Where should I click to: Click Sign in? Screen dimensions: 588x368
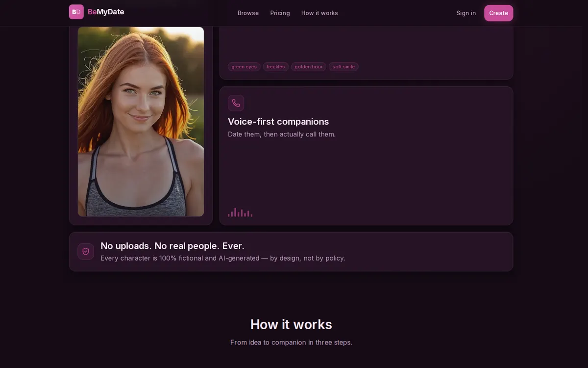tap(466, 13)
